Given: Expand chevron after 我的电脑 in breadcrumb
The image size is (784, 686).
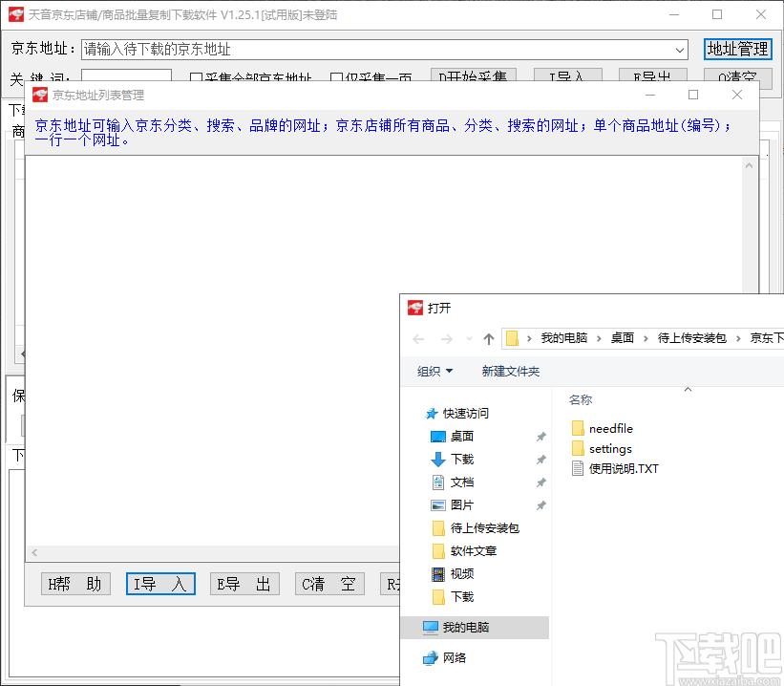Looking at the screenshot, I should 599,339.
